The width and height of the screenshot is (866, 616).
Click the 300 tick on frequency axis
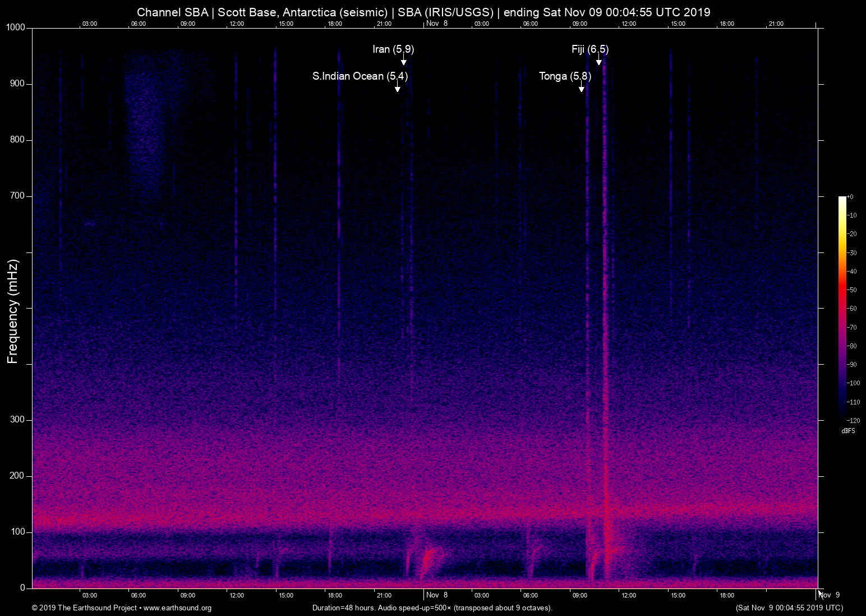pos(17,420)
